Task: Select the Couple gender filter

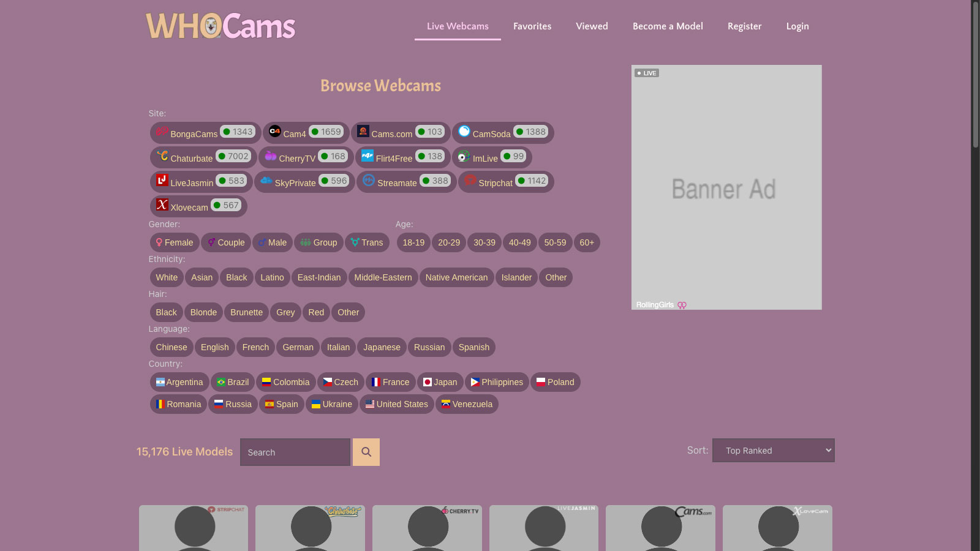Action: (226, 242)
